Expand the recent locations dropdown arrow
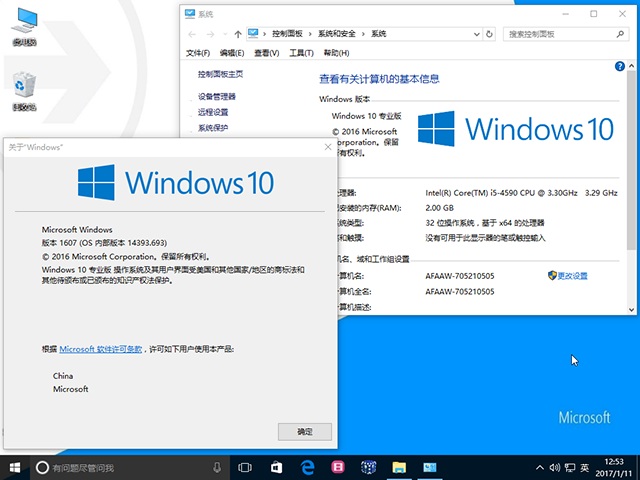Image resolution: width=640 pixels, height=480 pixels. 224,33
